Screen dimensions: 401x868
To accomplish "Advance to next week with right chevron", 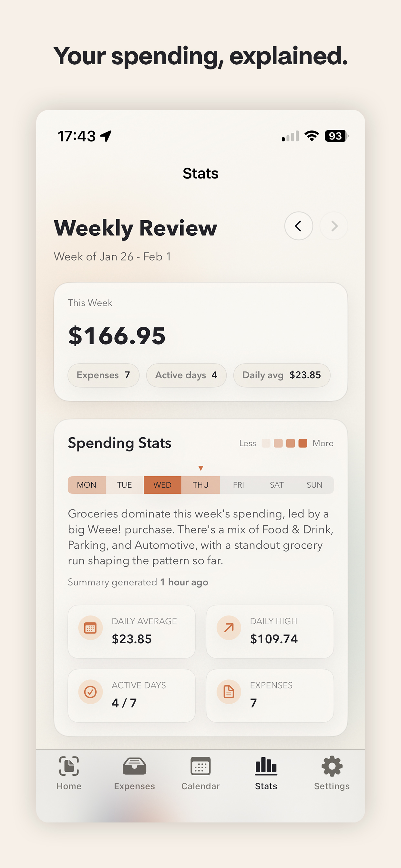I will 334,226.
